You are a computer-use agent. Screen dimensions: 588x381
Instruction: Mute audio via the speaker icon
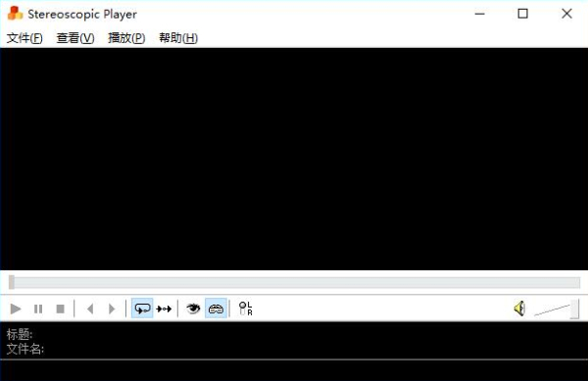(x=519, y=309)
